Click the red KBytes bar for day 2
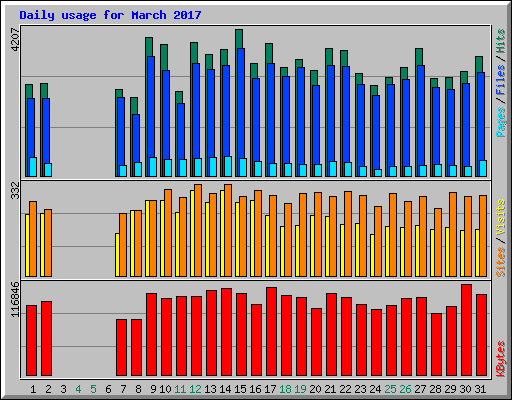 (x=47, y=338)
